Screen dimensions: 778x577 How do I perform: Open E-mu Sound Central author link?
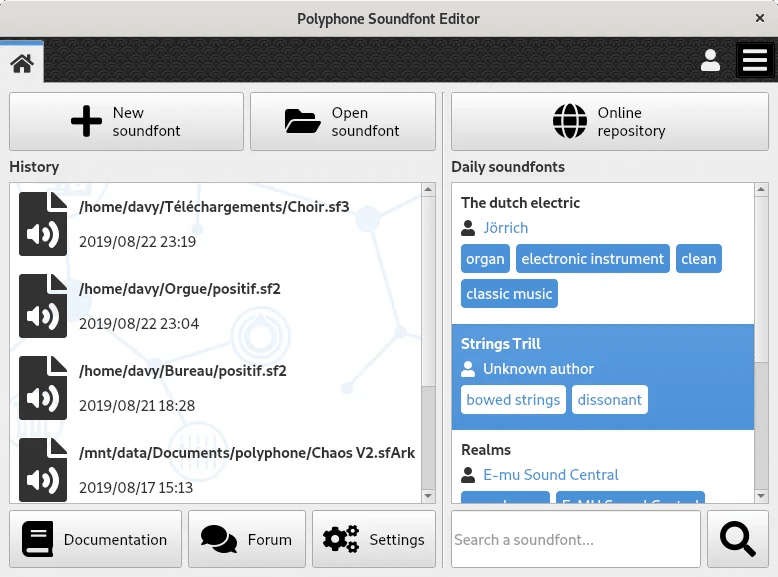[x=550, y=475]
